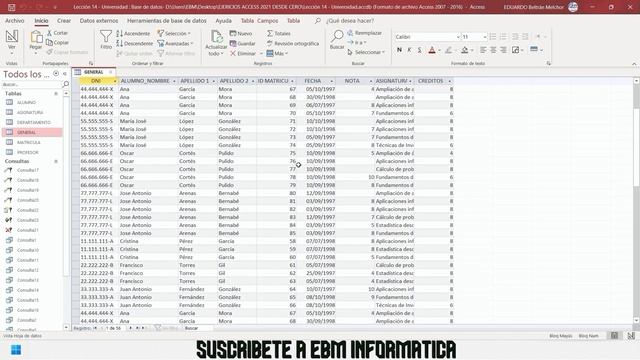Copy selection with Copiar
640x360 pixels.
pos(57,42)
